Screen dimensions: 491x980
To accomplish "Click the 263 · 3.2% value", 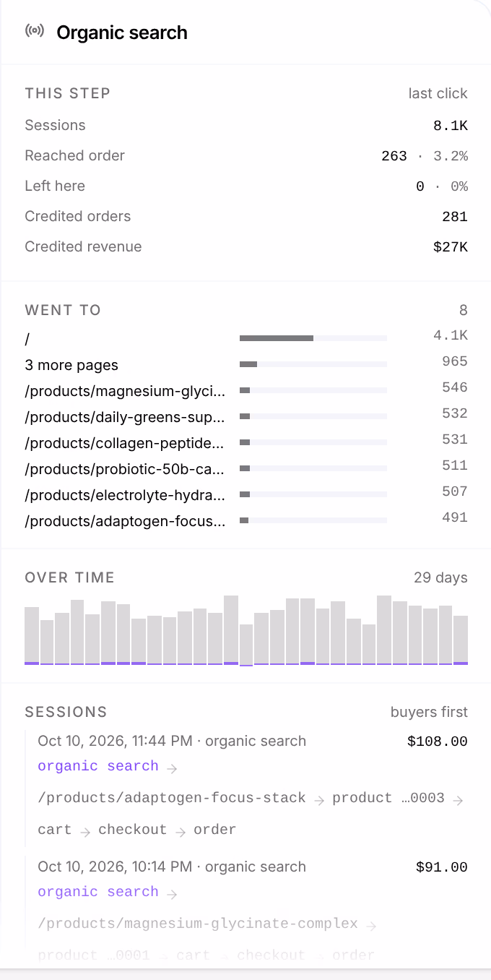I will point(425,156).
